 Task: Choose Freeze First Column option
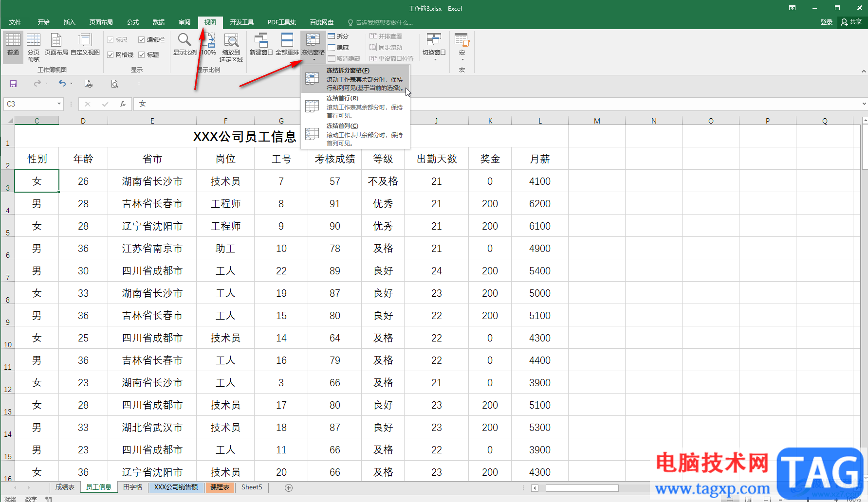tap(356, 134)
